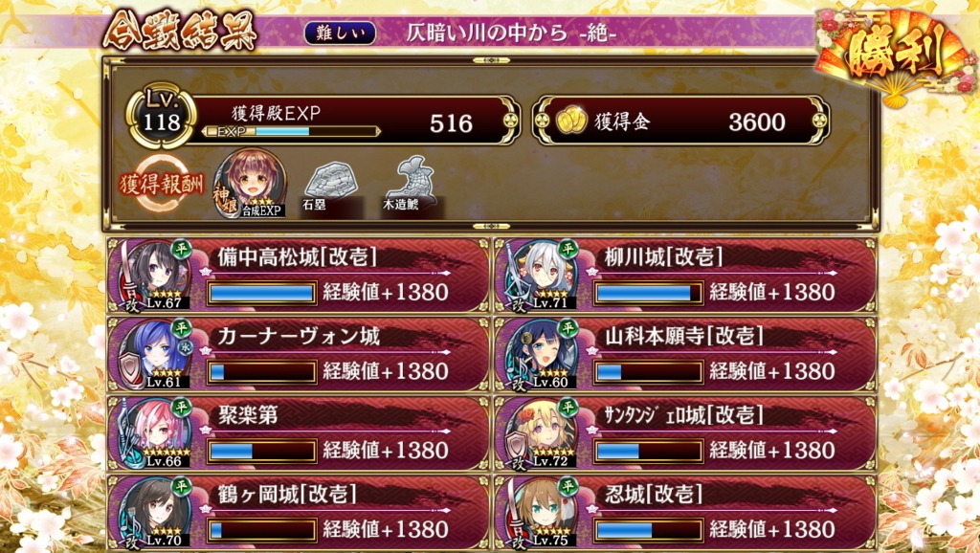980x553 pixels.
Task: Click the 合戦結果 title banner
Action: point(180,30)
